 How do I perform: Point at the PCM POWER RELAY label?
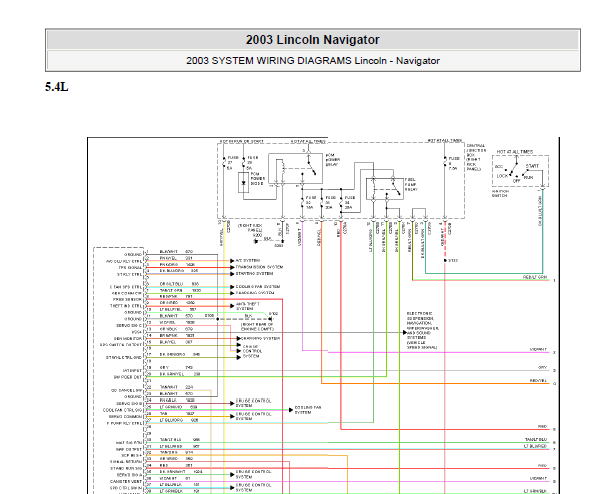point(333,160)
